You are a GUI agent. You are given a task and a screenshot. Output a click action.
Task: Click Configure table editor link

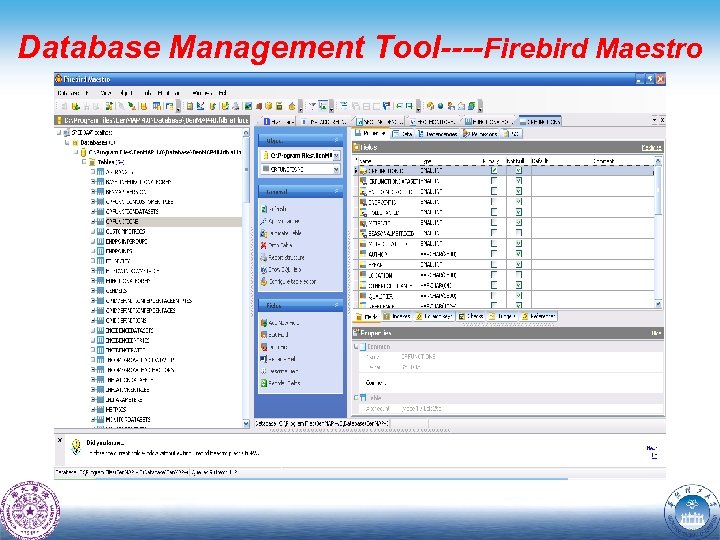[292, 281]
